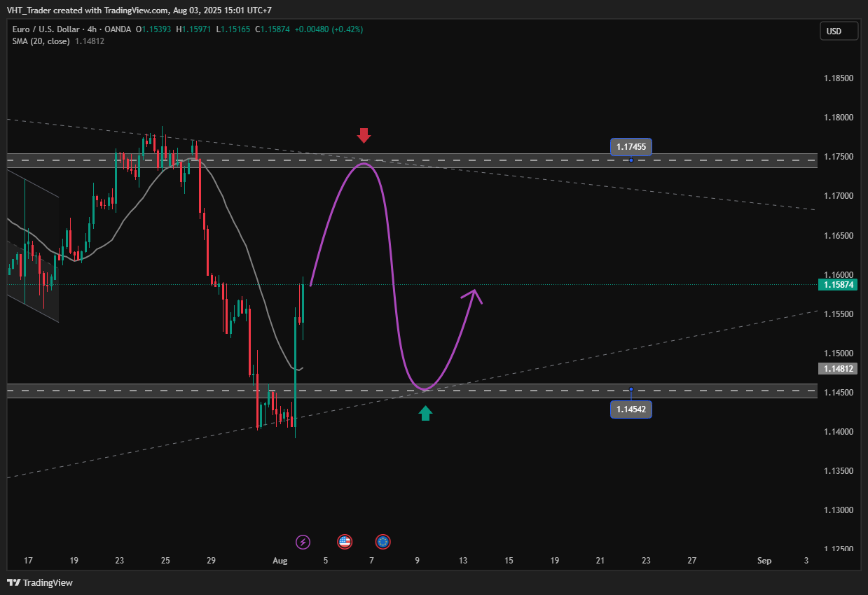Click the open value O1.15393

(x=155, y=29)
